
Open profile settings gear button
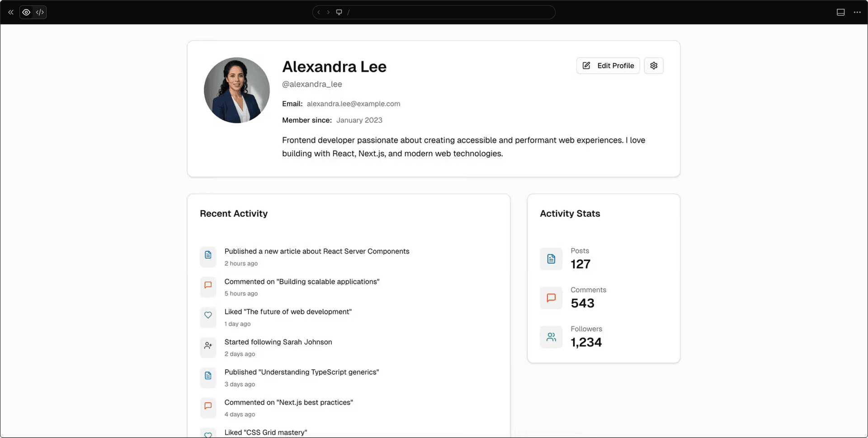[654, 66]
